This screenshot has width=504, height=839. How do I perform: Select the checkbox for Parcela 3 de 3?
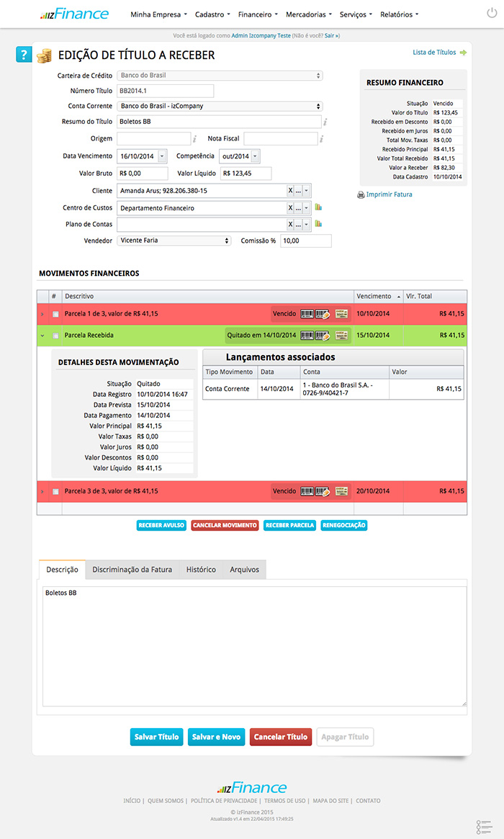coord(55,492)
